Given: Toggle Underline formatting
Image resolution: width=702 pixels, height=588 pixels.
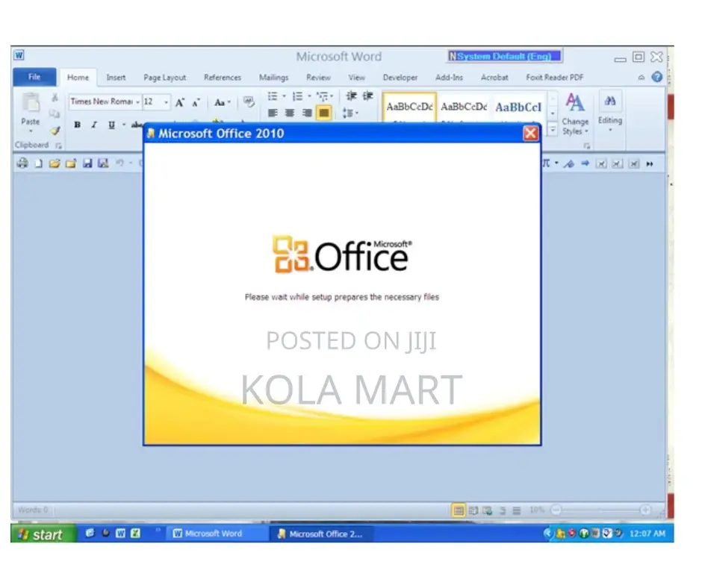Looking at the screenshot, I should click(111, 125).
